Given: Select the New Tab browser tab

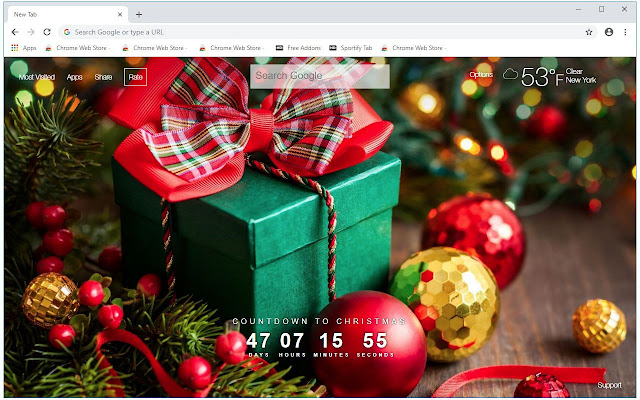Looking at the screenshot, I should point(67,14).
